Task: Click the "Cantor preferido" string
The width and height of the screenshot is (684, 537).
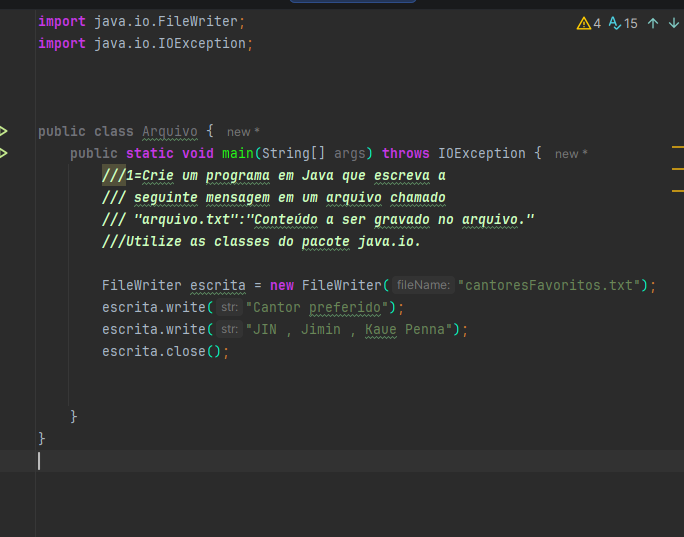Action: (317, 308)
